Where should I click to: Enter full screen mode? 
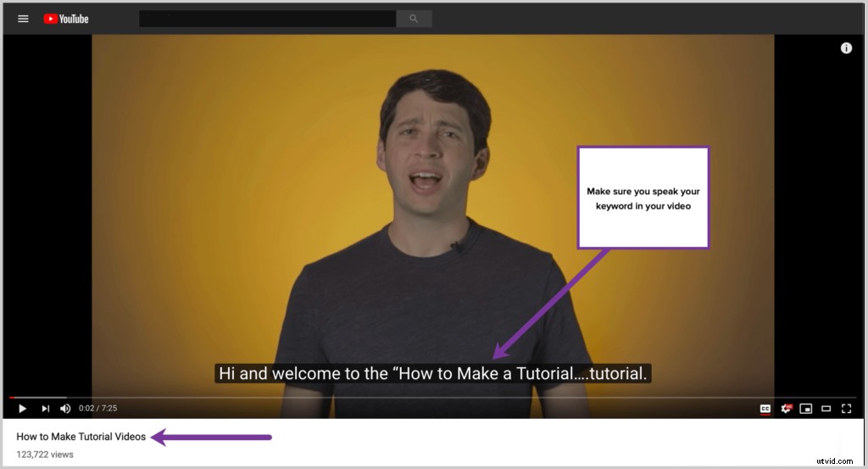pos(846,409)
